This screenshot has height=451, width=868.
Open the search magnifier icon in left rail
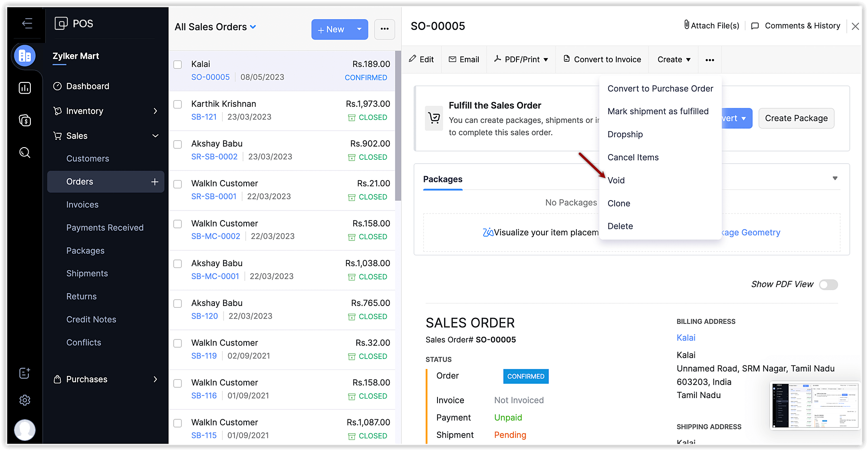pos(25,153)
